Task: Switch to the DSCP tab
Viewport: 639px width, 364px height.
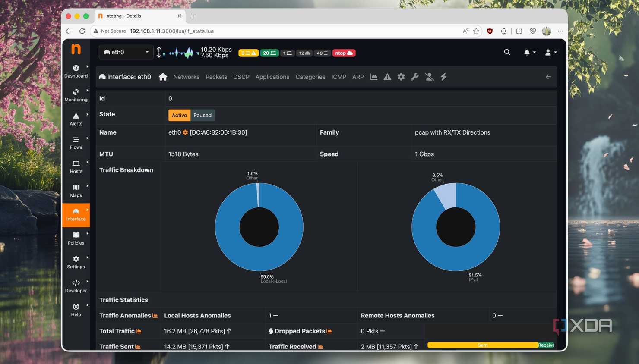Action: 241,77
